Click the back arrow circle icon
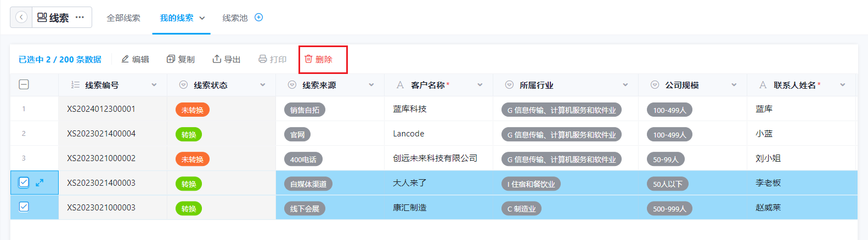Screen dimensions: 868x240 21,18
